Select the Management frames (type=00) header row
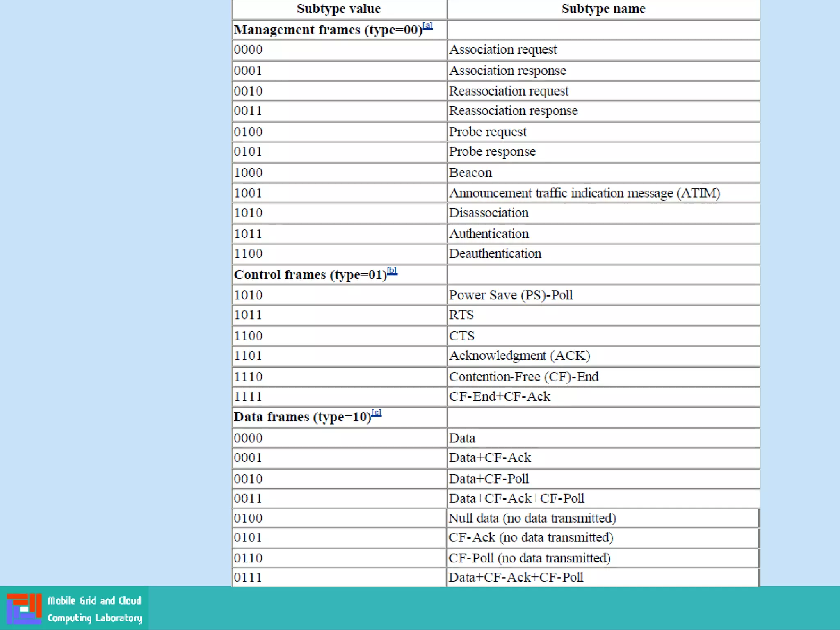The image size is (840, 630). click(x=328, y=30)
